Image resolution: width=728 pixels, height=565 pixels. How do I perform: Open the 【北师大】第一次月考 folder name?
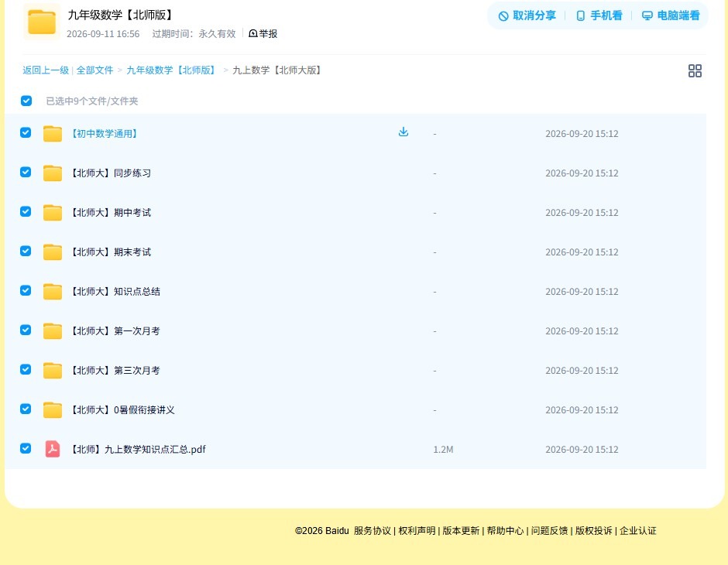pos(115,330)
